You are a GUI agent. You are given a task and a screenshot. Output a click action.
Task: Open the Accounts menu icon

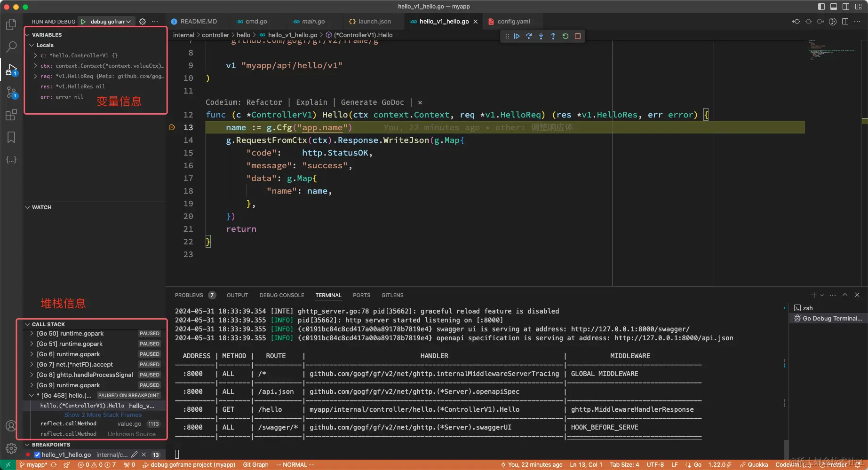point(11,426)
